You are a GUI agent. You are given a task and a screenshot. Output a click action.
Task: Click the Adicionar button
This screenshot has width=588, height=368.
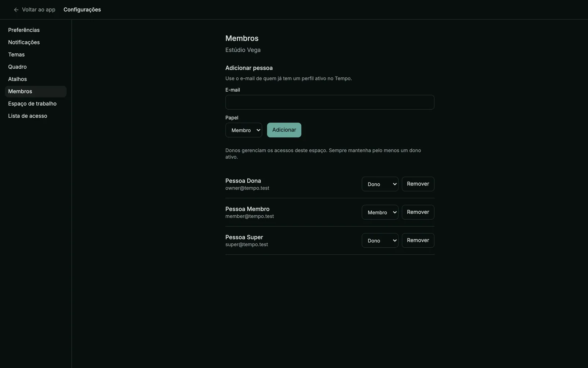pos(284,130)
